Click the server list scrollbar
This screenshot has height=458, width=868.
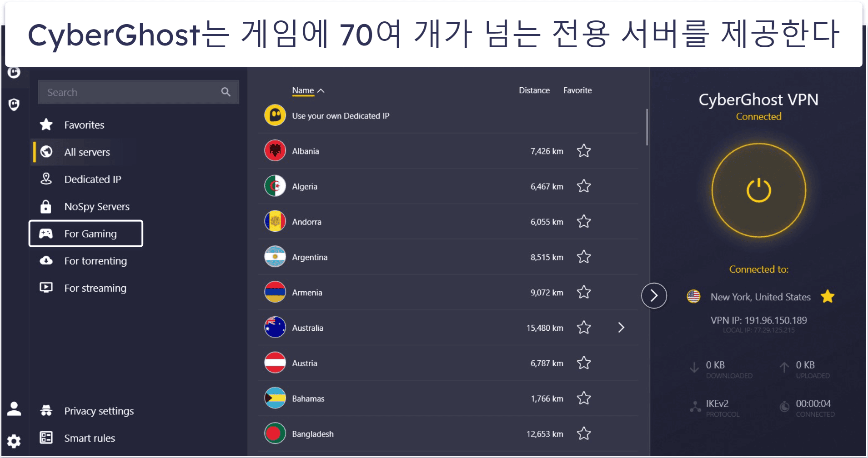(647, 127)
